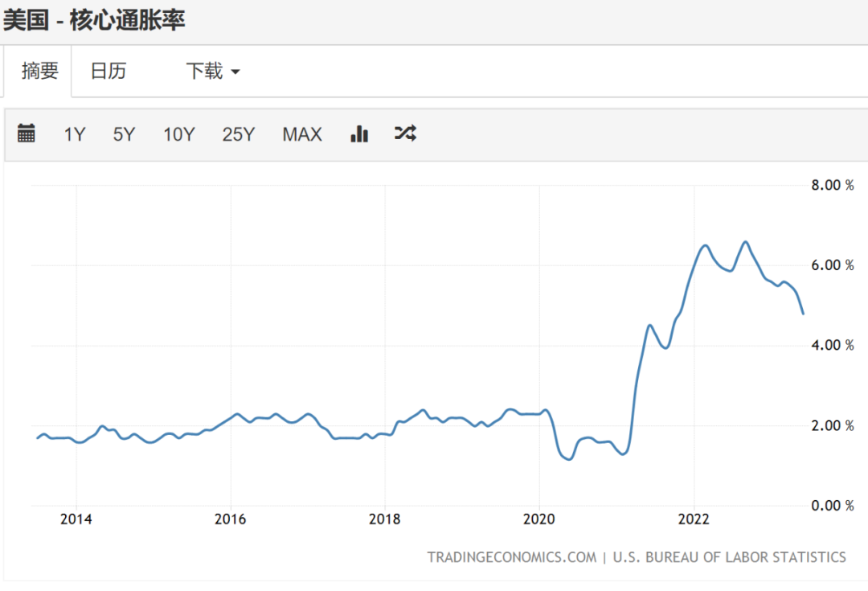
Task: Click the 8.00 % y-axis label
Action: coord(833,185)
